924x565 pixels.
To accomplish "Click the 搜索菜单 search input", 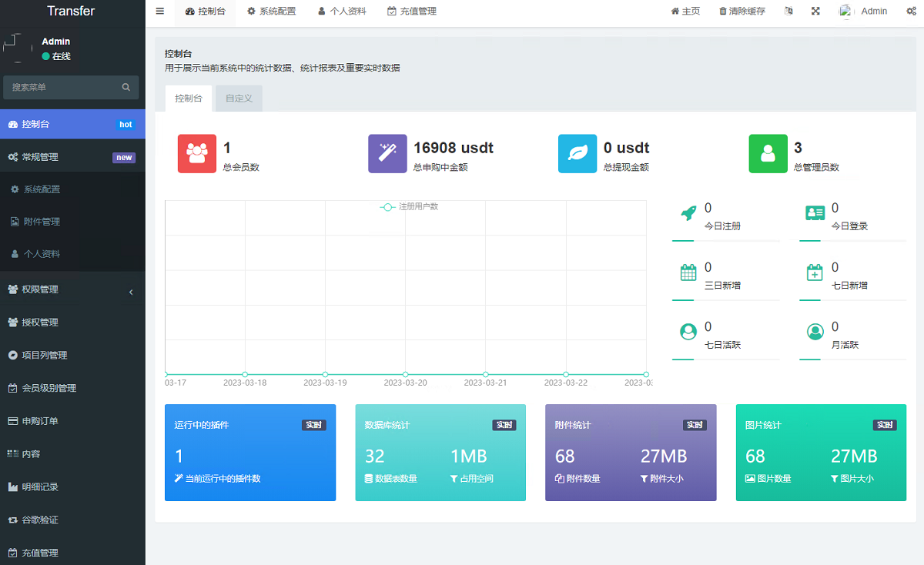I will pos(63,87).
